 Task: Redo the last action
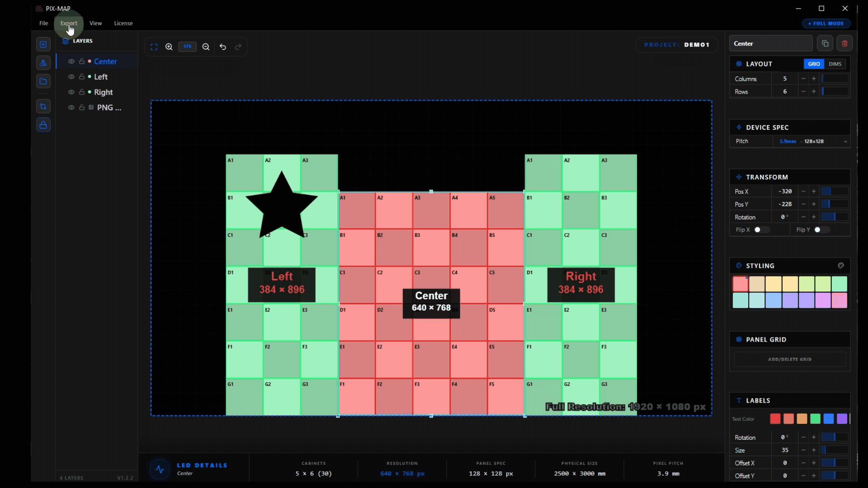click(x=238, y=47)
